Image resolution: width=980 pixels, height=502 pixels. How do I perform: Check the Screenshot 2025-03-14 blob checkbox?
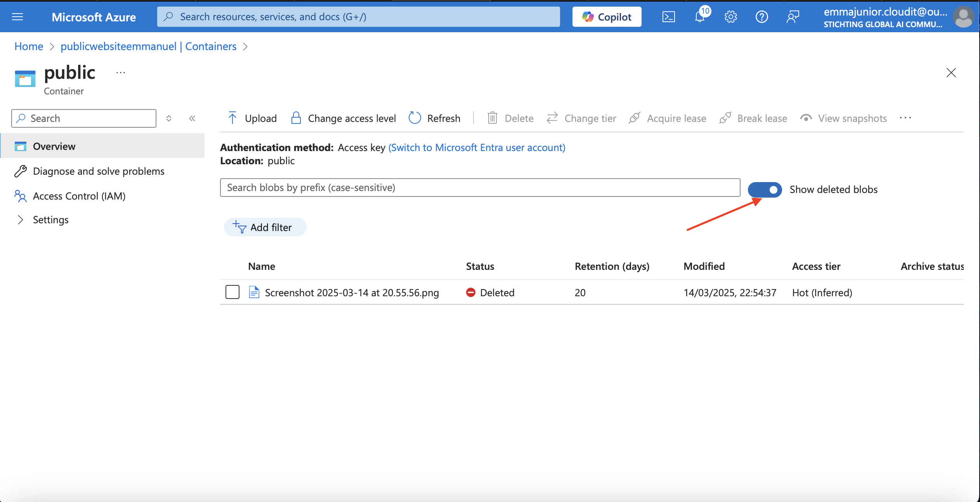232,292
